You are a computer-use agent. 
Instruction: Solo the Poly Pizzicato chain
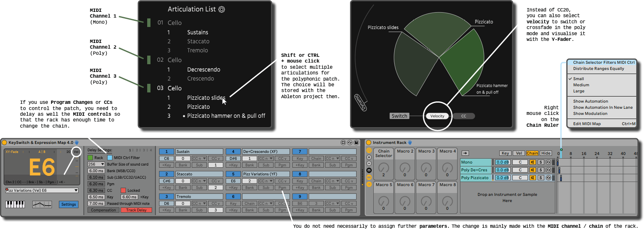[x=541, y=178]
